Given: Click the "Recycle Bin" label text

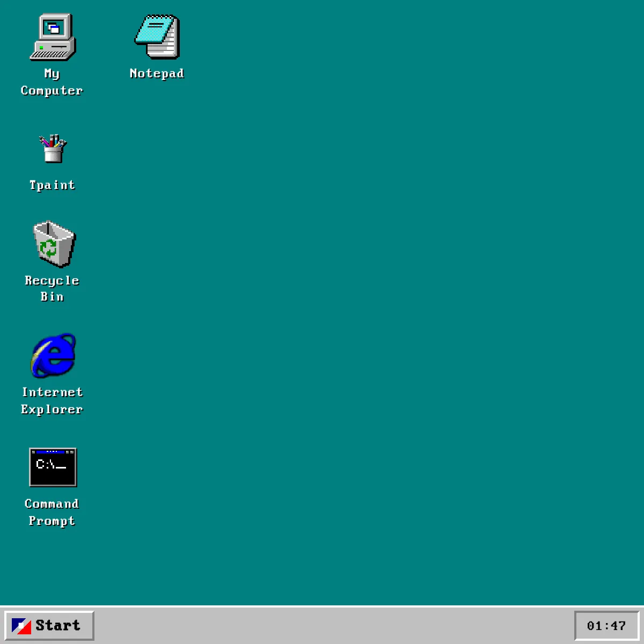Looking at the screenshot, I should tap(52, 289).
